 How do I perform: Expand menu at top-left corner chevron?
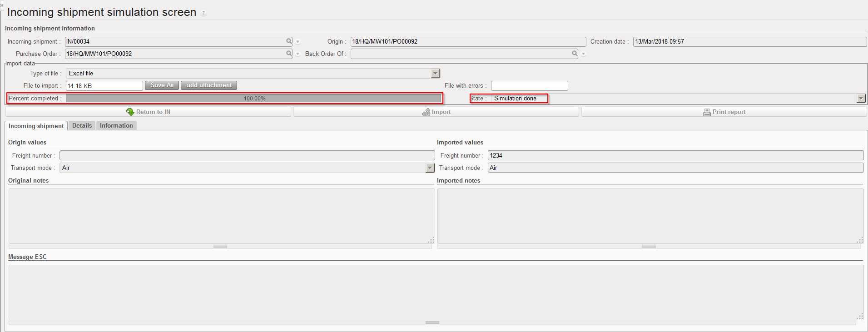point(2,5)
